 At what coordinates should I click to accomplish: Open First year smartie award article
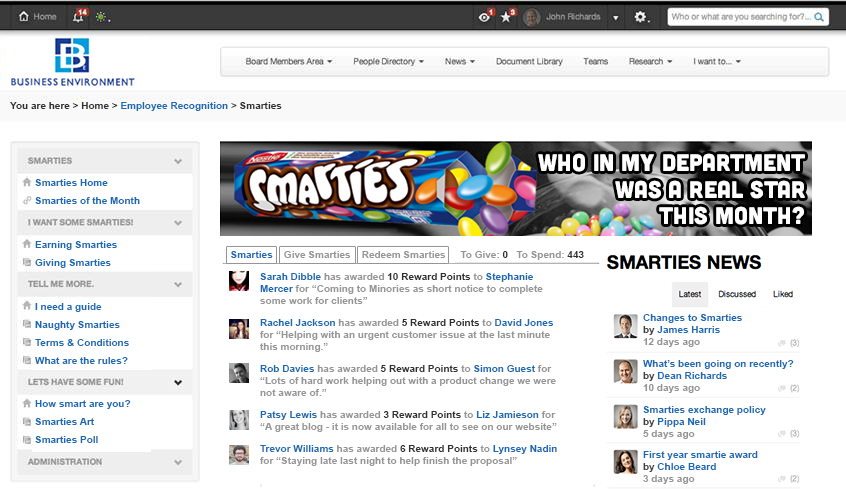[x=700, y=454]
